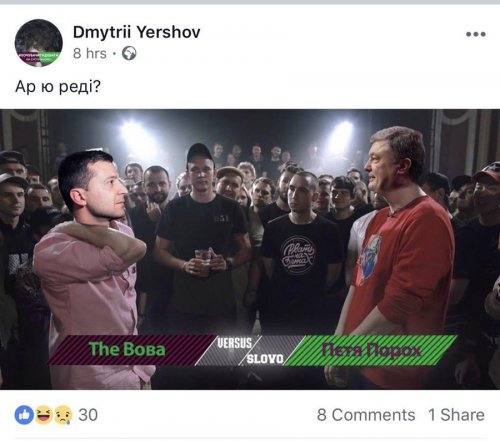The height and width of the screenshot is (441, 500).
Task: Open Dmytrii Yershov's profile picture
Action: 39,43
